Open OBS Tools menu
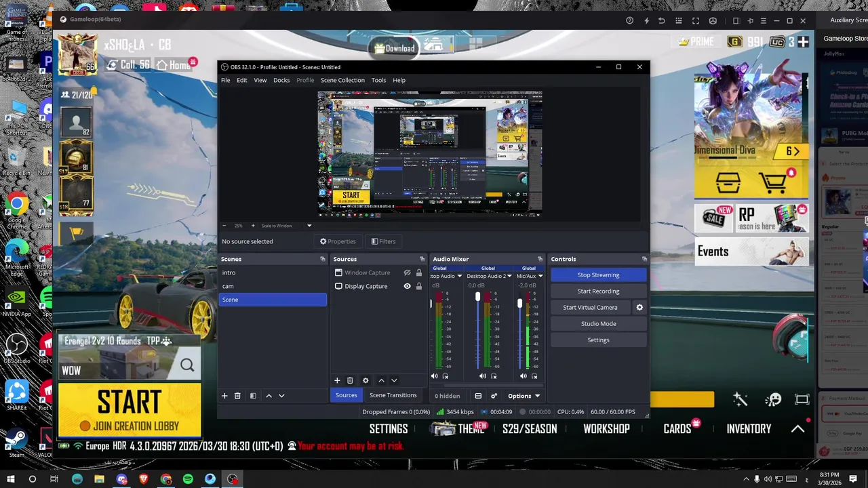Image resolution: width=868 pixels, height=488 pixels. pyautogui.click(x=378, y=80)
